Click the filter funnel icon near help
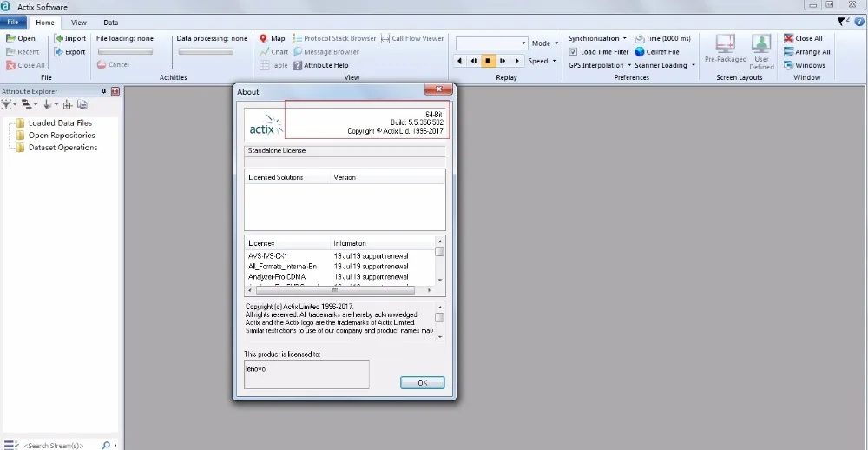The image size is (868, 450). coord(843,21)
